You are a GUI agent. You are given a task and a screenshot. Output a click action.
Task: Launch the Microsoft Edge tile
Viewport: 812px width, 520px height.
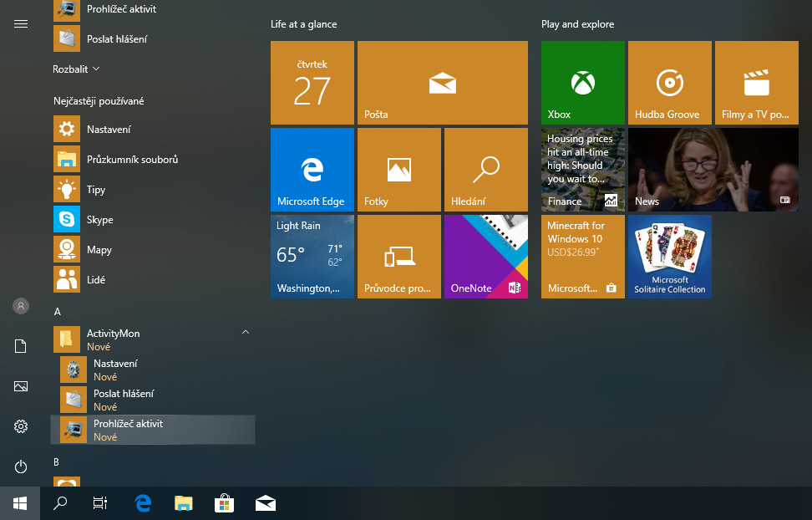pos(312,170)
